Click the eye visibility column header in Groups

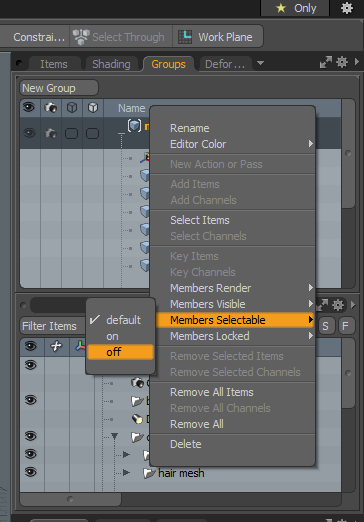tap(29, 107)
